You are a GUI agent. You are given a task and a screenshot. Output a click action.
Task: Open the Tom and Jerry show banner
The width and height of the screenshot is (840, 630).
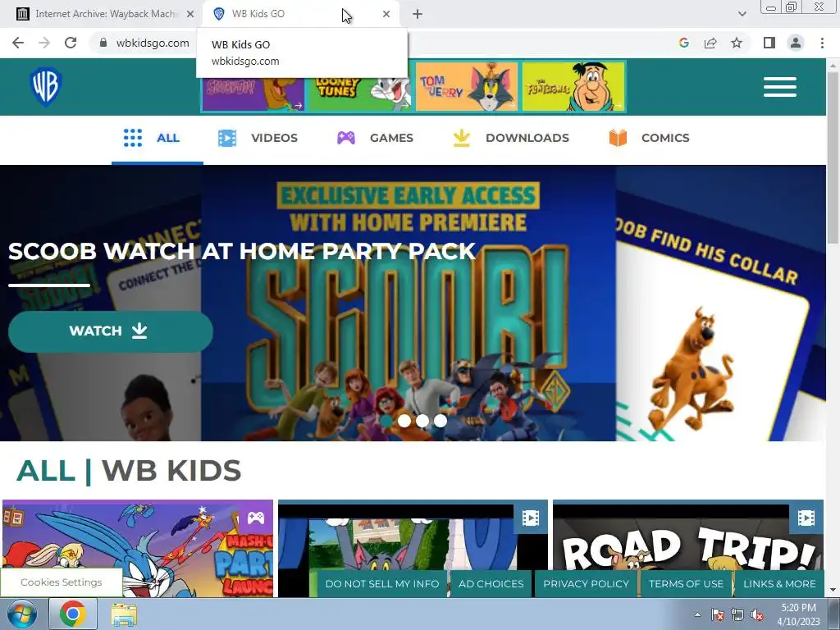click(x=467, y=87)
